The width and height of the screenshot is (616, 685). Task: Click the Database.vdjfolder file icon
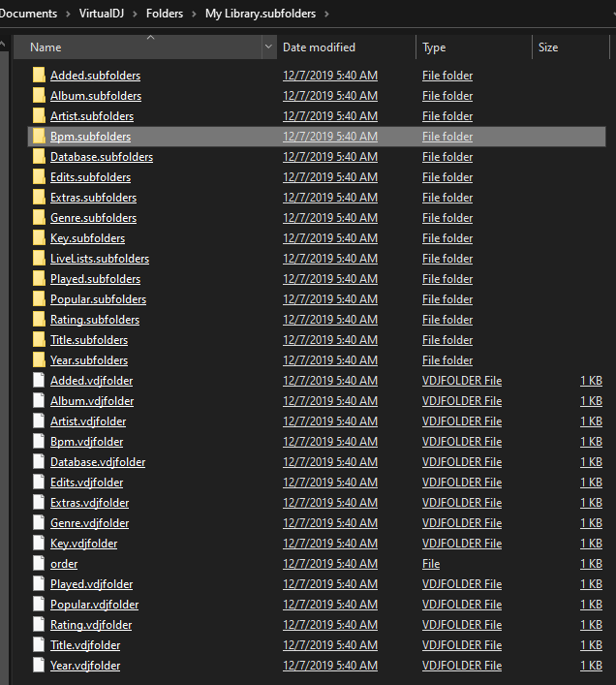[x=39, y=462]
